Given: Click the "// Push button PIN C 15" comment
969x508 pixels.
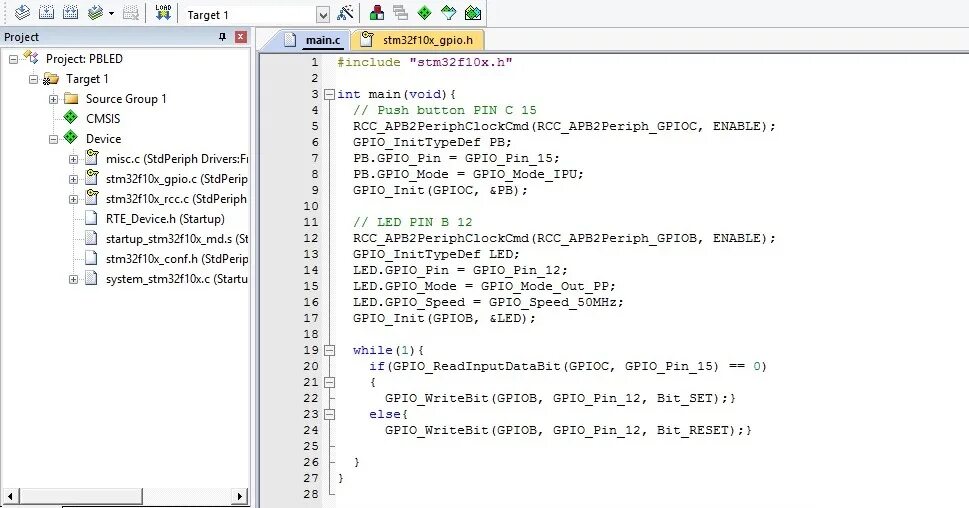Looking at the screenshot, I should [x=444, y=110].
